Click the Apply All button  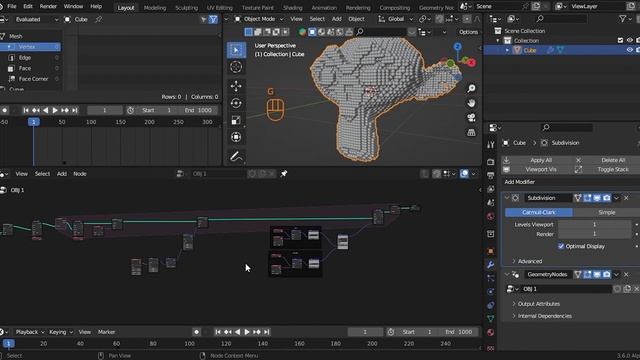pyautogui.click(x=541, y=160)
